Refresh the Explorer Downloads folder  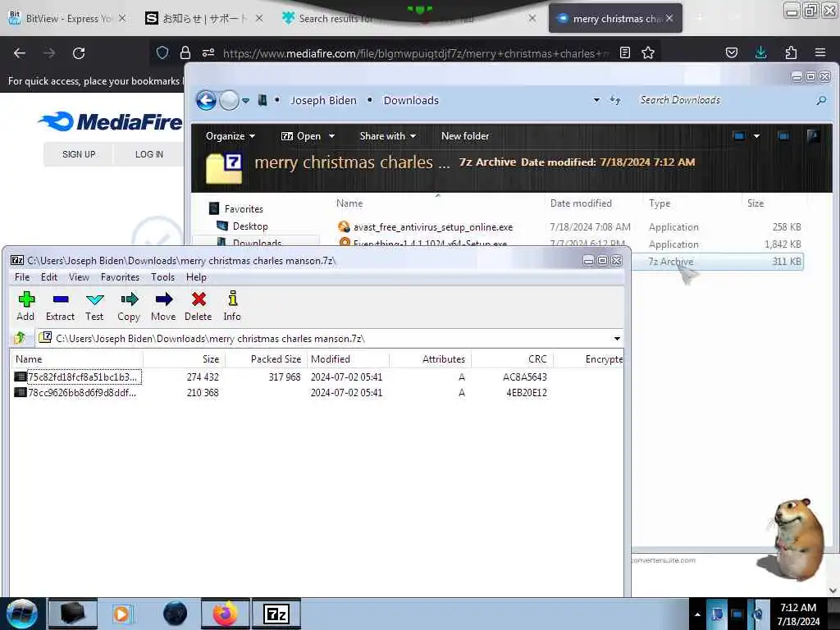click(615, 100)
